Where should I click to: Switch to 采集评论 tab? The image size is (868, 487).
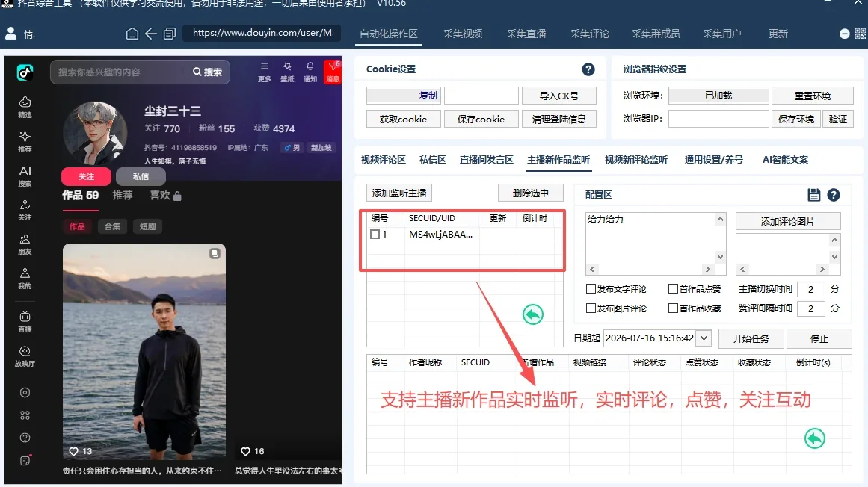pos(590,34)
